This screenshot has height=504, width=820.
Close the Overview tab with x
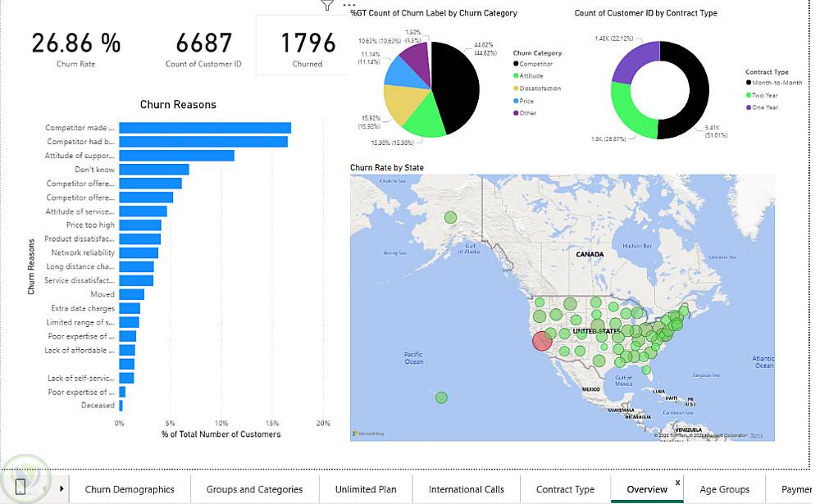point(678,482)
